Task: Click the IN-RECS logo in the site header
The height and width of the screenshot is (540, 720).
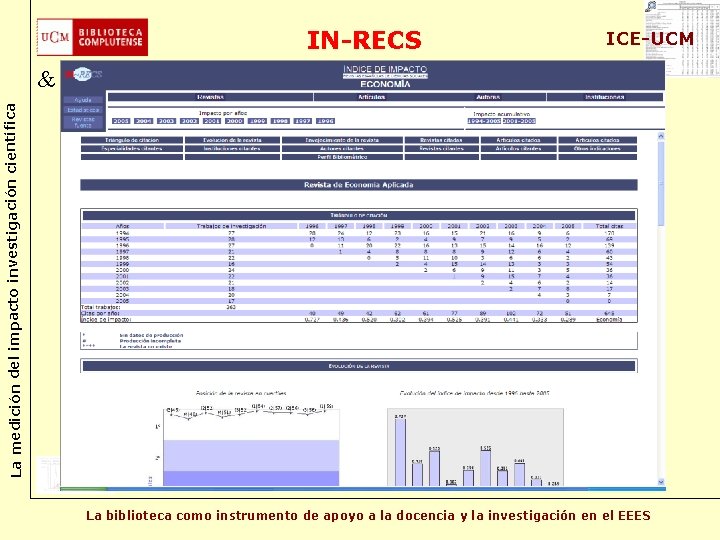Action: (x=83, y=74)
